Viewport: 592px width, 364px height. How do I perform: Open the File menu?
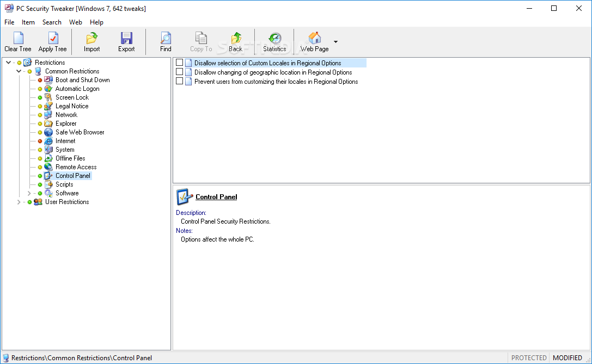coord(9,22)
